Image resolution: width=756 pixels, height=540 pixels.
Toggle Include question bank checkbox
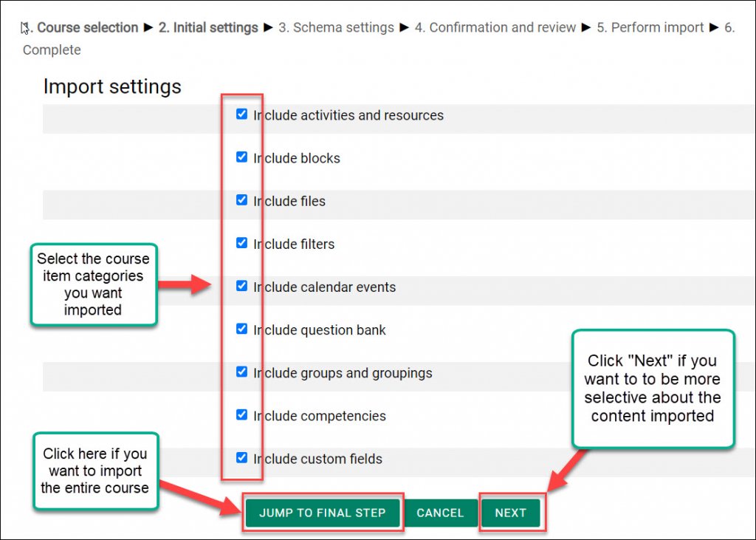pyautogui.click(x=241, y=329)
